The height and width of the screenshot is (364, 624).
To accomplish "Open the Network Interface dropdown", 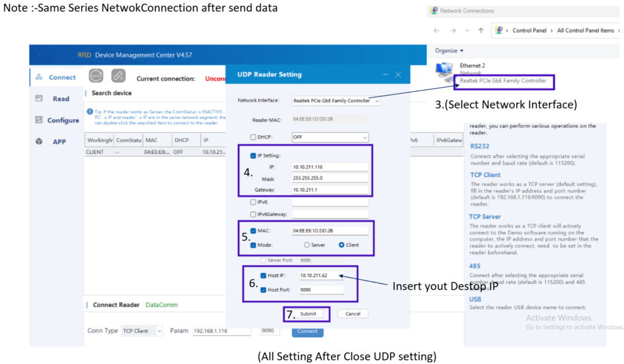I will click(336, 100).
